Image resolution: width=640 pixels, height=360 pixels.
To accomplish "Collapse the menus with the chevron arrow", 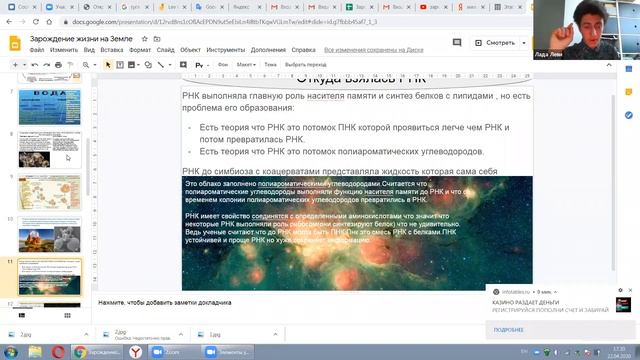I will coord(609,65).
